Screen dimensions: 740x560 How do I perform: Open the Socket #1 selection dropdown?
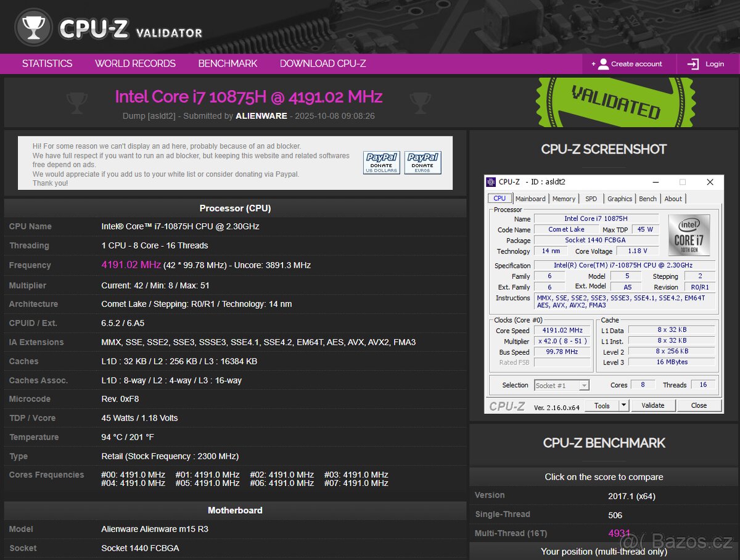561,385
